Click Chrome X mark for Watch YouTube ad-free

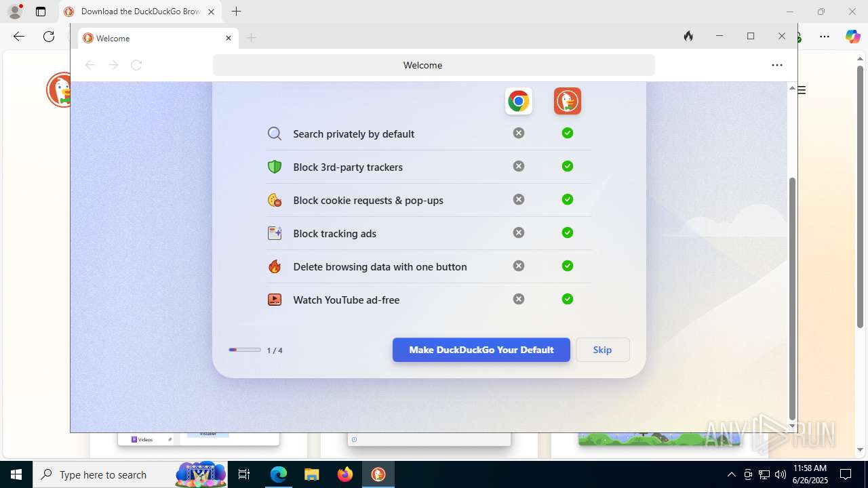click(x=519, y=299)
